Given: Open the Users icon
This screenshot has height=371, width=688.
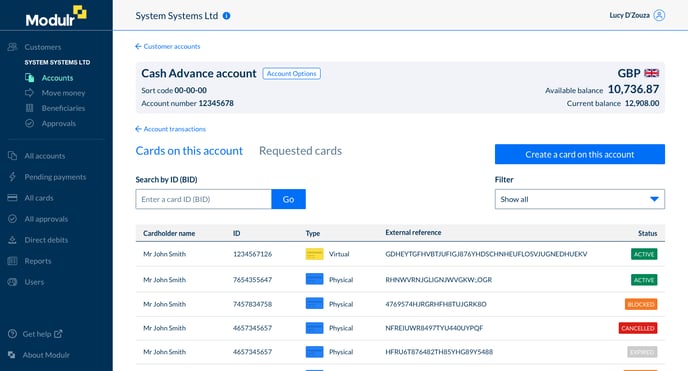Looking at the screenshot, I should pyautogui.click(x=13, y=282).
